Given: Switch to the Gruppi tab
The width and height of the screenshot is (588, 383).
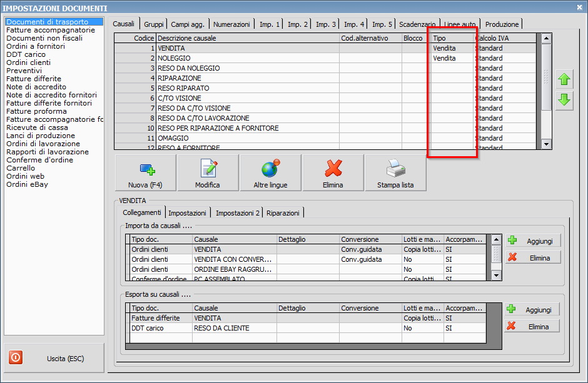Looking at the screenshot, I should click(154, 24).
